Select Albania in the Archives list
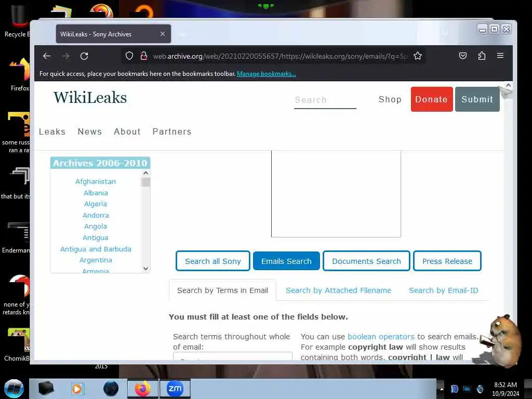This screenshot has width=532, height=399. (x=96, y=193)
